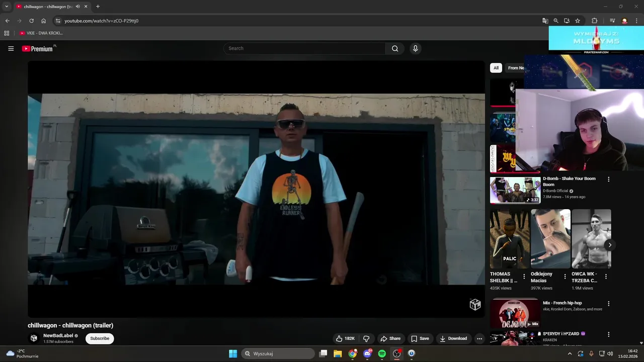The height and width of the screenshot is (362, 644).
Task: Subscribe to NewBadLabel
Action: click(100, 338)
